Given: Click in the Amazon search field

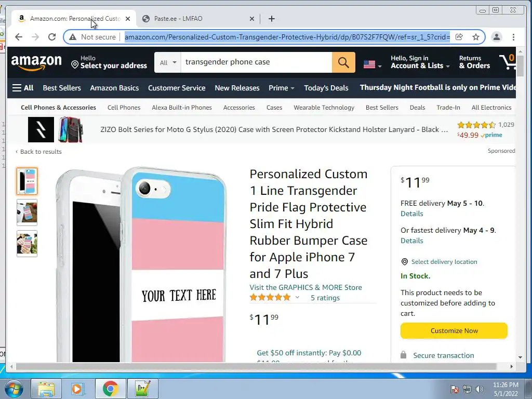Looking at the screenshot, I should [256, 62].
